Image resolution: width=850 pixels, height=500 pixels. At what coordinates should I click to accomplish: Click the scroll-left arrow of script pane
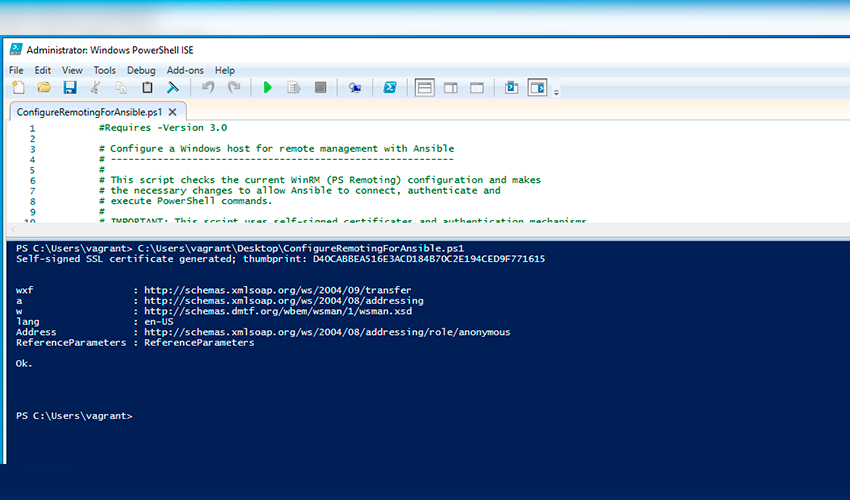[x=14, y=230]
